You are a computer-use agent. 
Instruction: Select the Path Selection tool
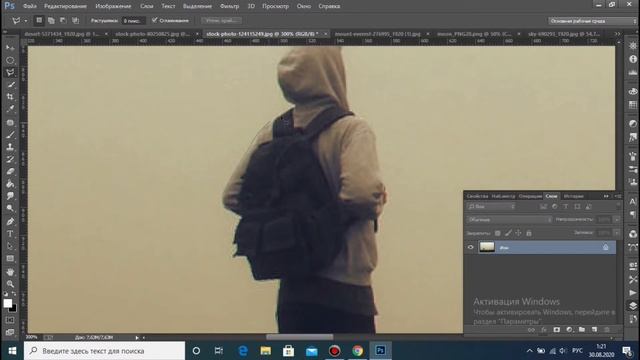(10, 246)
